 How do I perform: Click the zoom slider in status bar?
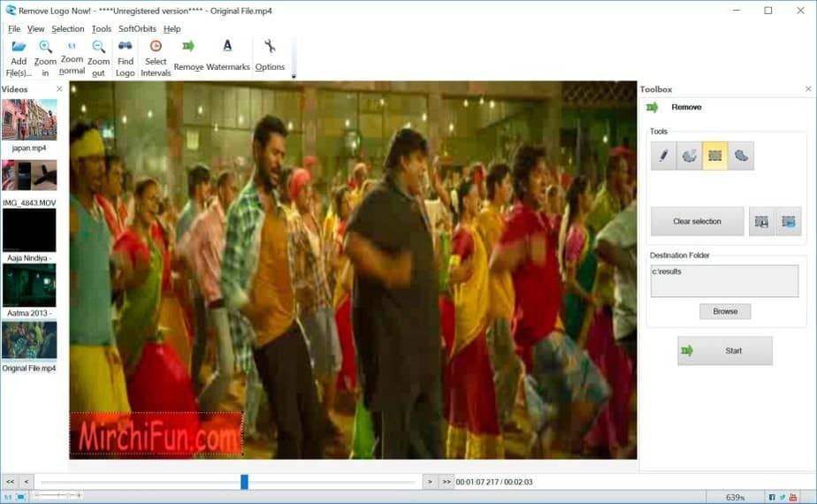click(57, 496)
